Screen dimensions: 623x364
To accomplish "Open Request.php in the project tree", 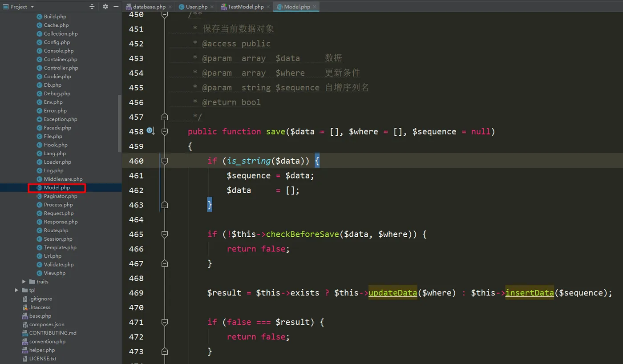I will pyautogui.click(x=59, y=213).
